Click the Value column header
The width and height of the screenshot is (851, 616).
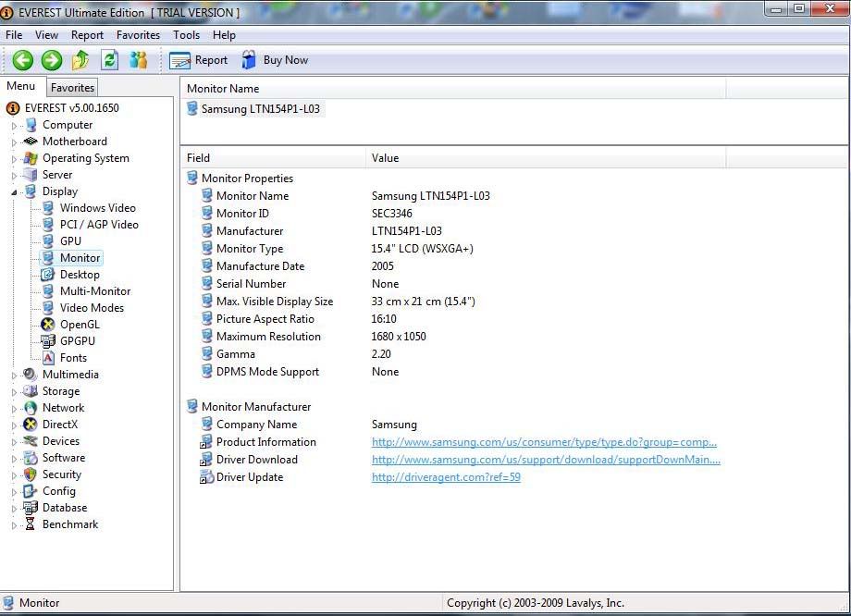546,158
